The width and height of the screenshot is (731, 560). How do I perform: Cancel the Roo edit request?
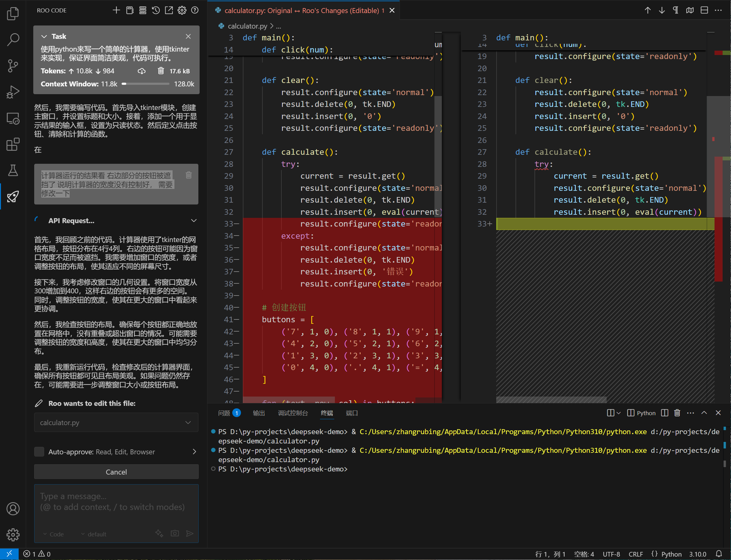[116, 472]
